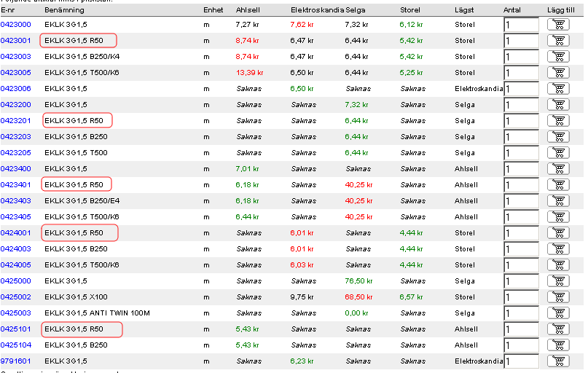Open article link 0425101
The width and height of the screenshot is (588, 373).
(x=16, y=329)
